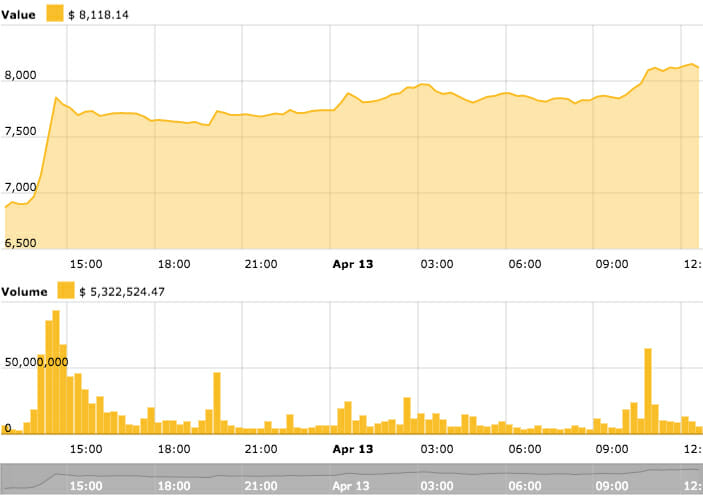The image size is (703, 500).
Task: Click the Value legend label
Action: [x=18, y=14]
